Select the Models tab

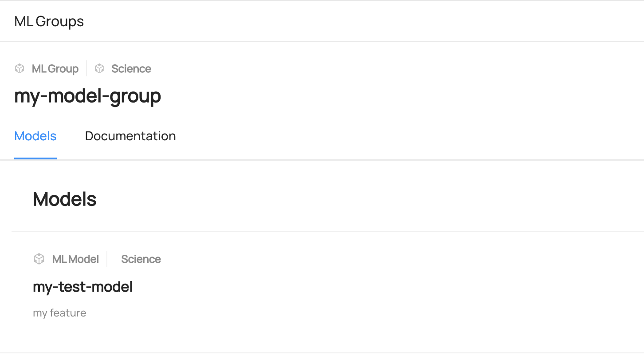35,136
